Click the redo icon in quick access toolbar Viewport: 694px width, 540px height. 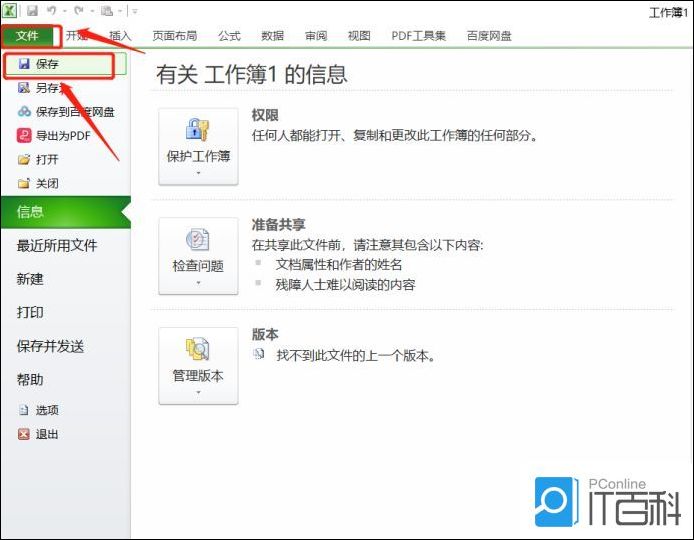(x=79, y=10)
